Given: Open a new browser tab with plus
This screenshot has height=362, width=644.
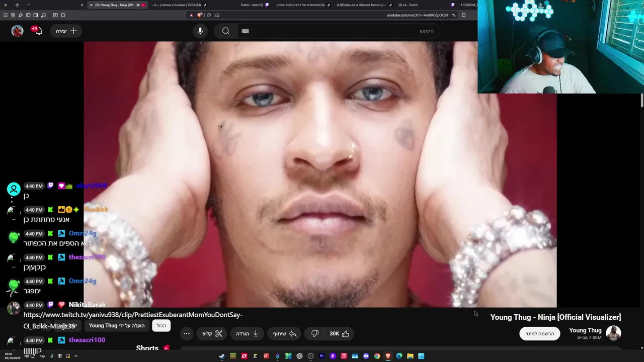Looking at the screenshot, I should pos(82,5).
